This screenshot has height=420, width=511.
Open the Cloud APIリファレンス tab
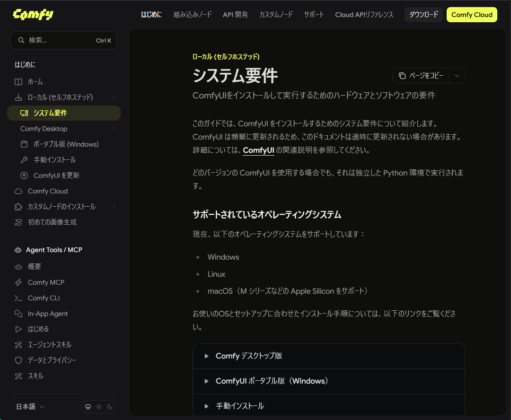point(364,15)
